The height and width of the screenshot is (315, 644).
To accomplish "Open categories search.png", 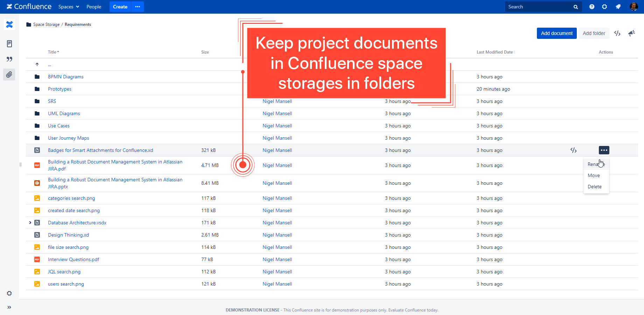I will point(71,198).
